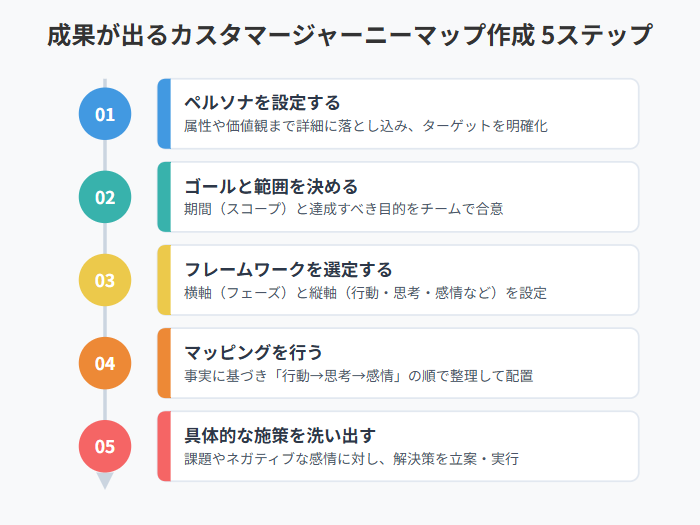
Task: Click the red 05 step circle
Action: pyautogui.click(x=105, y=446)
